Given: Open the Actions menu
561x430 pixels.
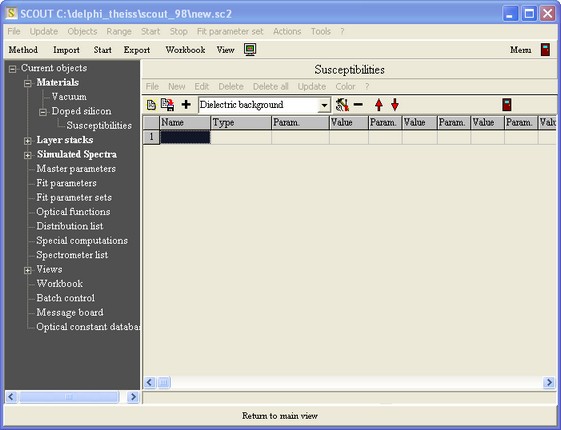Looking at the screenshot, I should pyautogui.click(x=287, y=31).
